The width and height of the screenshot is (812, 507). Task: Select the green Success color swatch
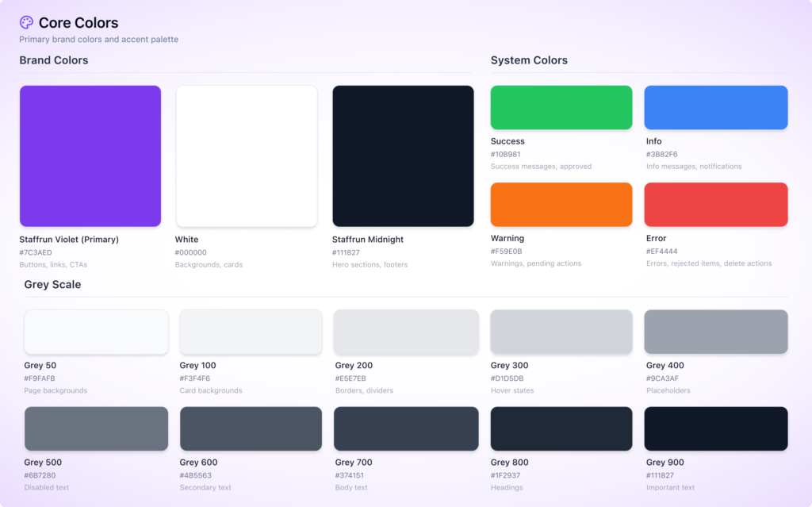click(561, 107)
